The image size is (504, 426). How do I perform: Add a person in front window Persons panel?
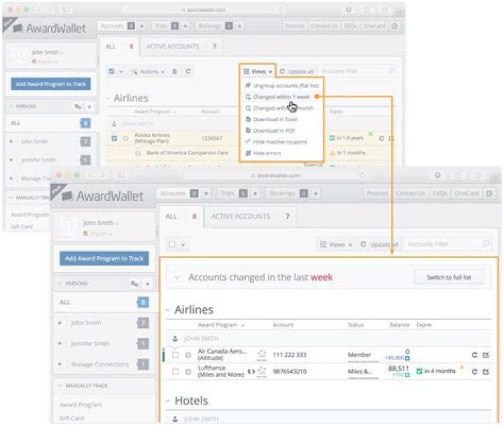[148, 284]
